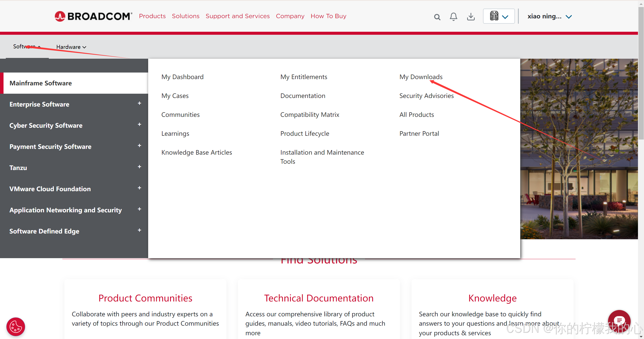Open the search magnifier icon
Screen dimensions: 644x339
(x=437, y=17)
